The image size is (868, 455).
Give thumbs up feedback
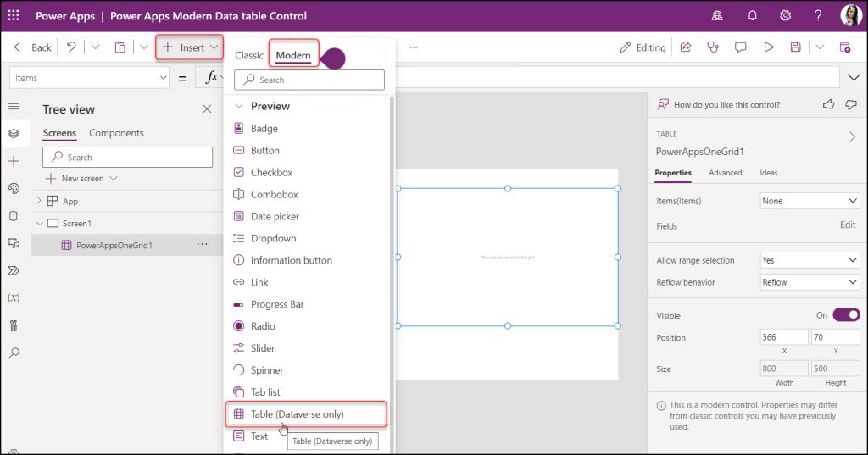pos(828,104)
